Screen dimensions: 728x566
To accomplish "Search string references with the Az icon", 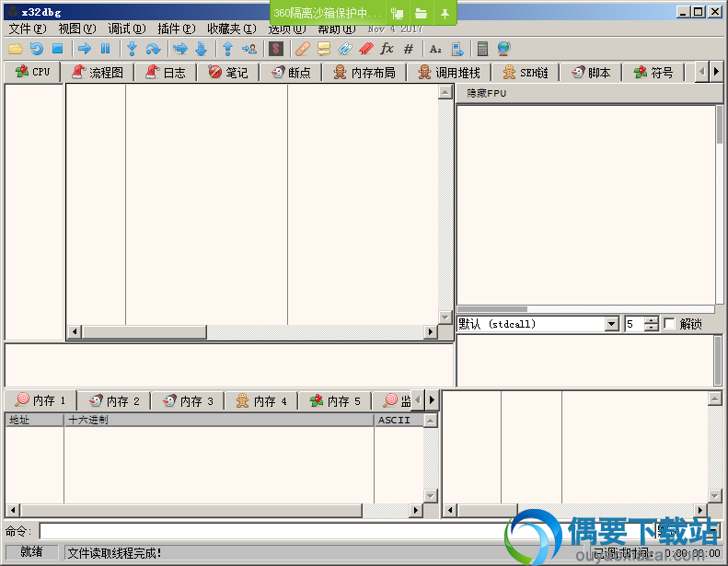I will tap(435, 48).
